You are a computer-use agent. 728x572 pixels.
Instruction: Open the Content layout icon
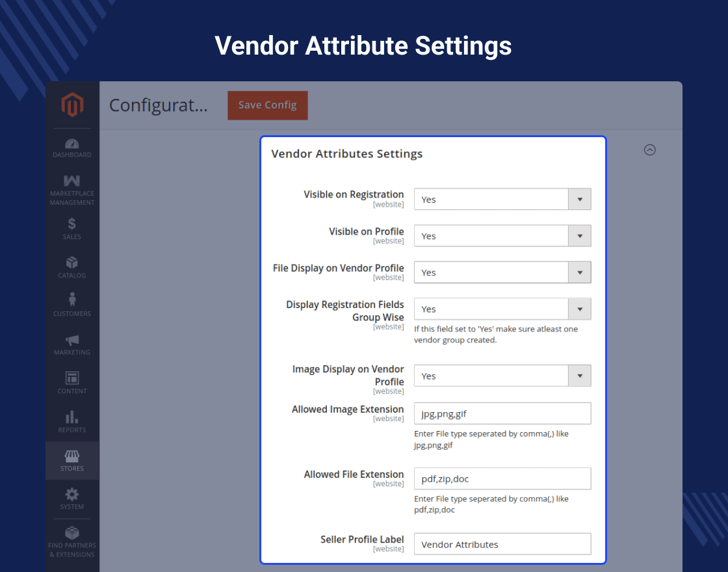pyautogui.click(x=72, y=378)
